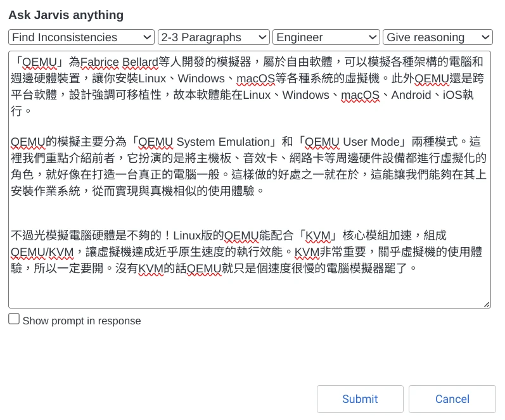Click inside the QEMU prompt text area
Image resolution: width=505 pixels, height=420 pixels.
click(x=250, y=179)
